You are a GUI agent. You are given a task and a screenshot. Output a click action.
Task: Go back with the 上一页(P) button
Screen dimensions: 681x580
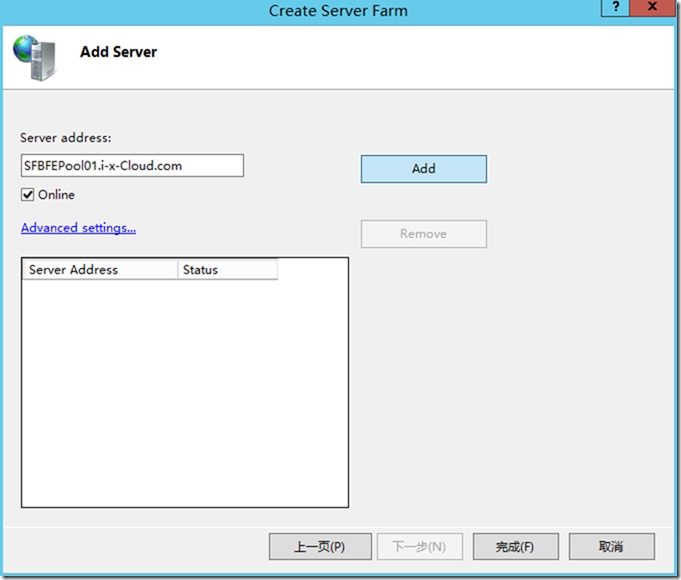coord(320,546)
